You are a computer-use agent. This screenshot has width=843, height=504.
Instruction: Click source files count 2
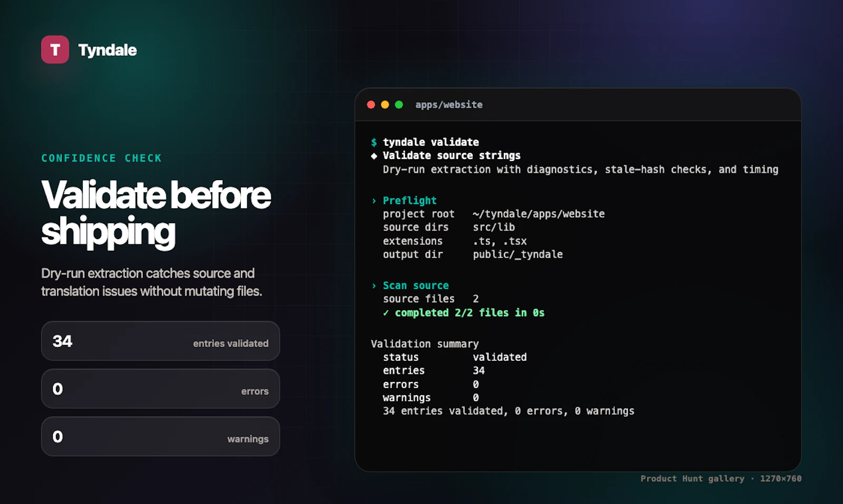click(x=476, y=299)
